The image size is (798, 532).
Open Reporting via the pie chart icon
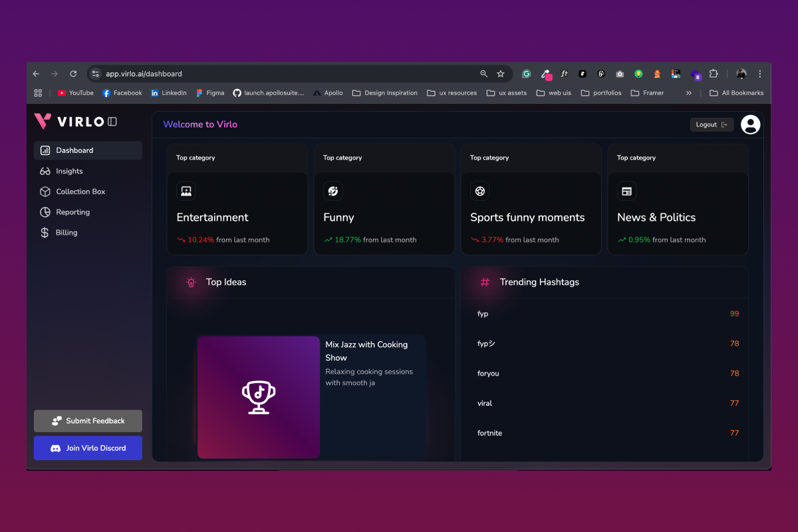(47, 211)
